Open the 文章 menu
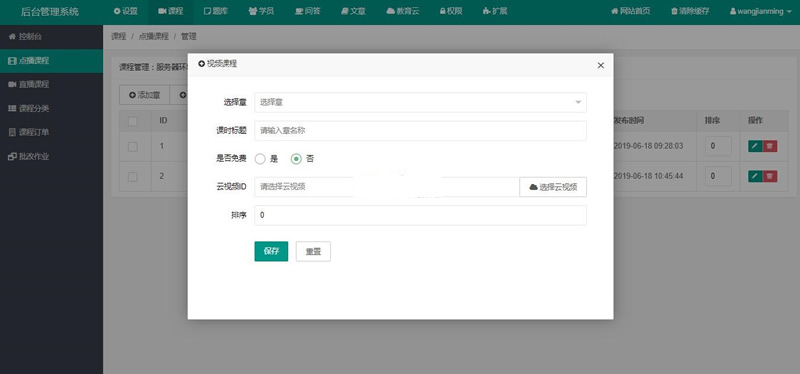The height and width of the screenshot is (374, 800). pos(353,11)
